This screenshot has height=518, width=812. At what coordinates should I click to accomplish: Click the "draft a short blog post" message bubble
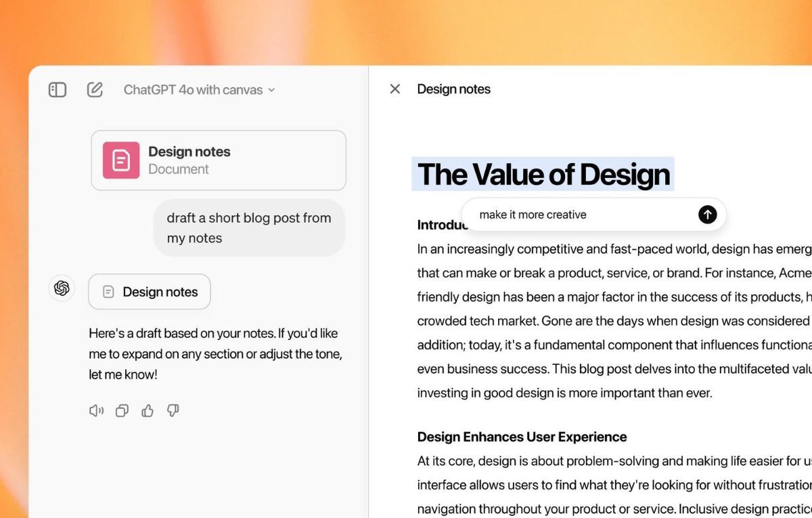pyautogui.click(x=249, y=228)
